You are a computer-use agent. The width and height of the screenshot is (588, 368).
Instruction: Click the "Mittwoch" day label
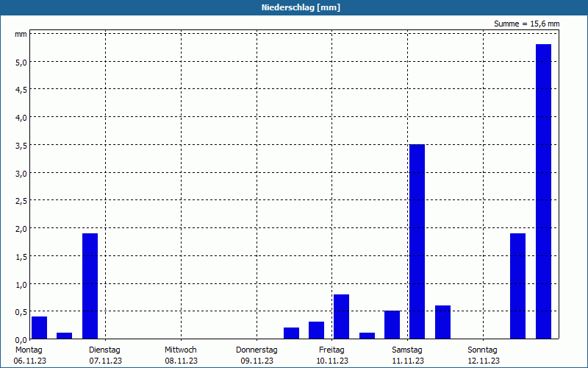pyautogui.click(x=181, y=350)
